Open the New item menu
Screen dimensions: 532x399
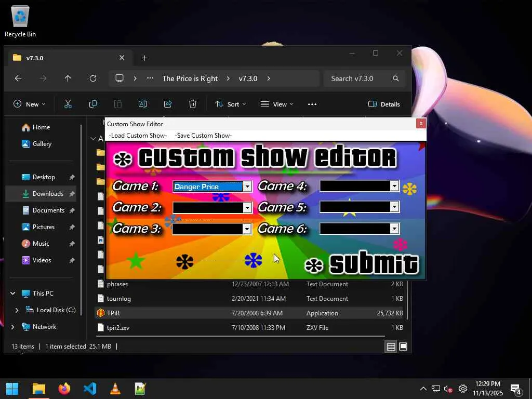coord(29,104)
